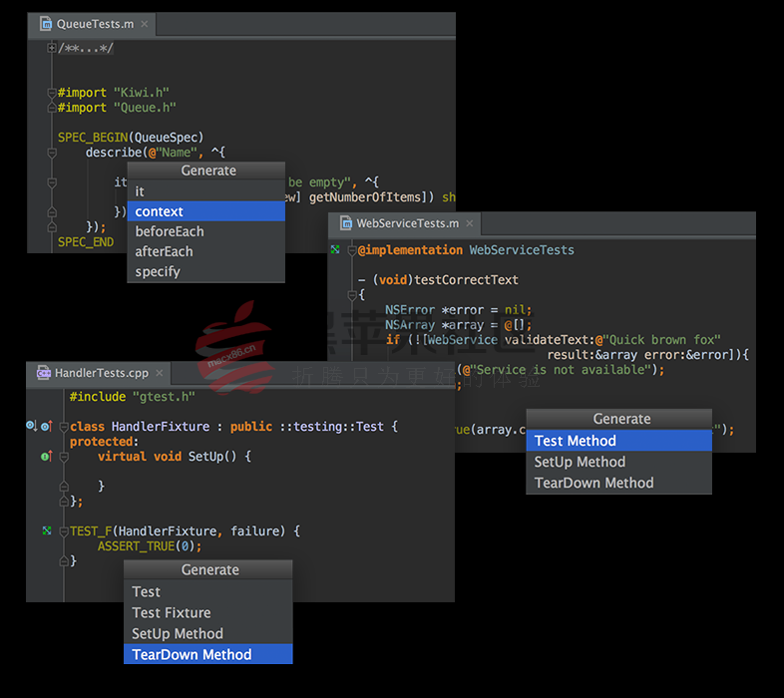Screen dimensions: 784x698
Task: Click the red-arrow gutter icon beside class HandlerFixture
Action: pos(47,426)
